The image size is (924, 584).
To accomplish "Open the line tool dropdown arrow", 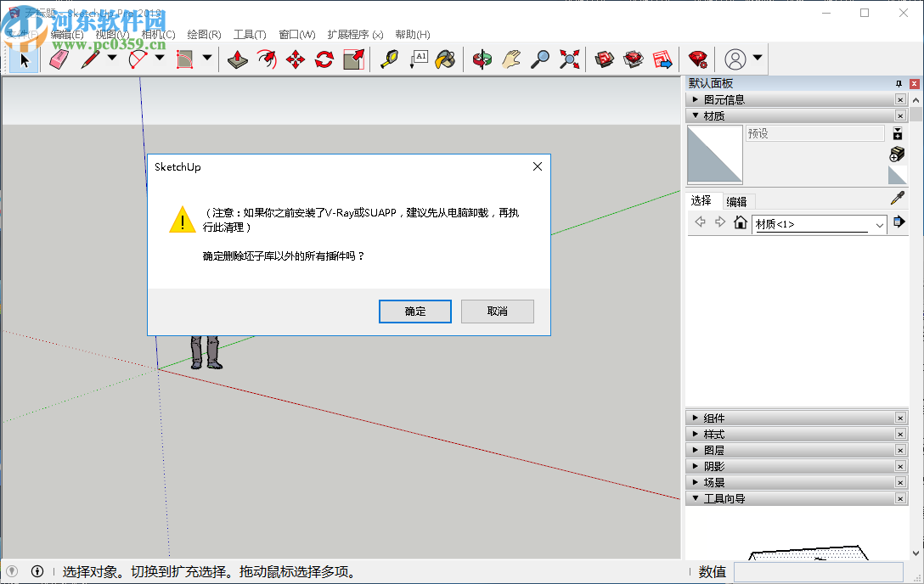I will tap(112, 58).
